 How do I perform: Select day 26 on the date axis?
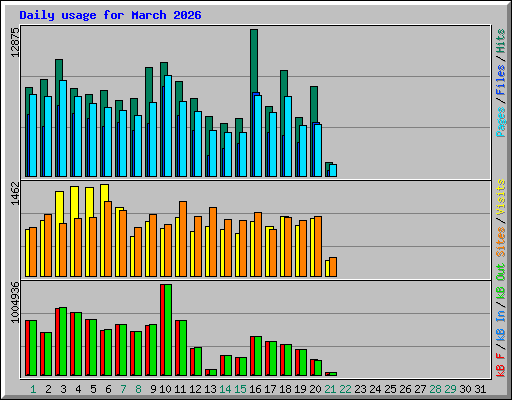click(x=405, y=389)
